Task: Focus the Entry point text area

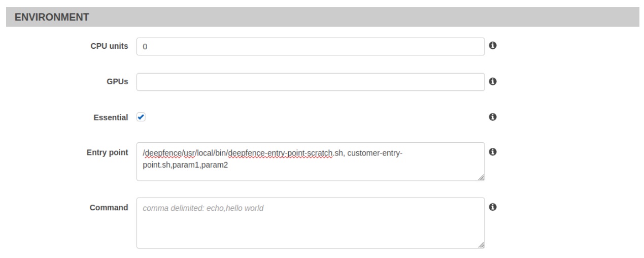Action: (311, 162)
